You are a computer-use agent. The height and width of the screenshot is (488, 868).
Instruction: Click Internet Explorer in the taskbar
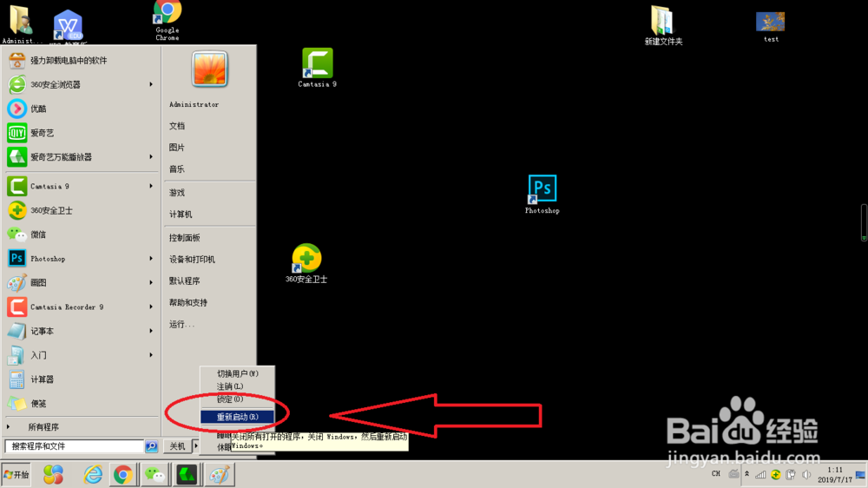pyautogui.click(x=93, y=475)
